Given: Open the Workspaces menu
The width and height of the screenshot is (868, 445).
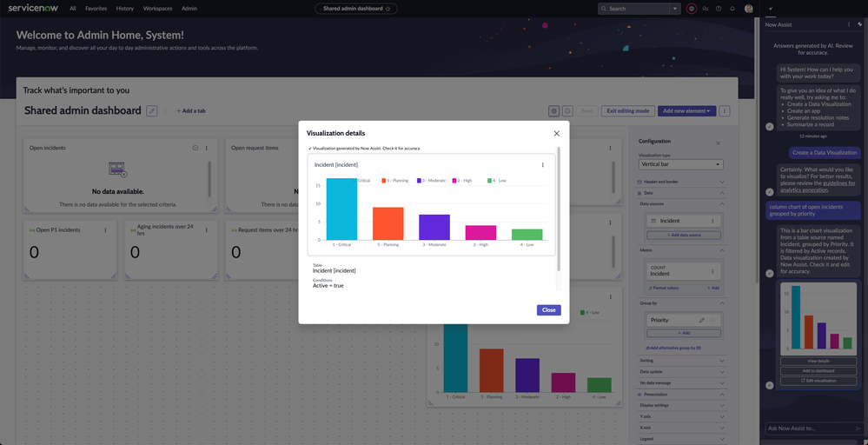Looking at the screenshot, I should click(x=158, y=9).
